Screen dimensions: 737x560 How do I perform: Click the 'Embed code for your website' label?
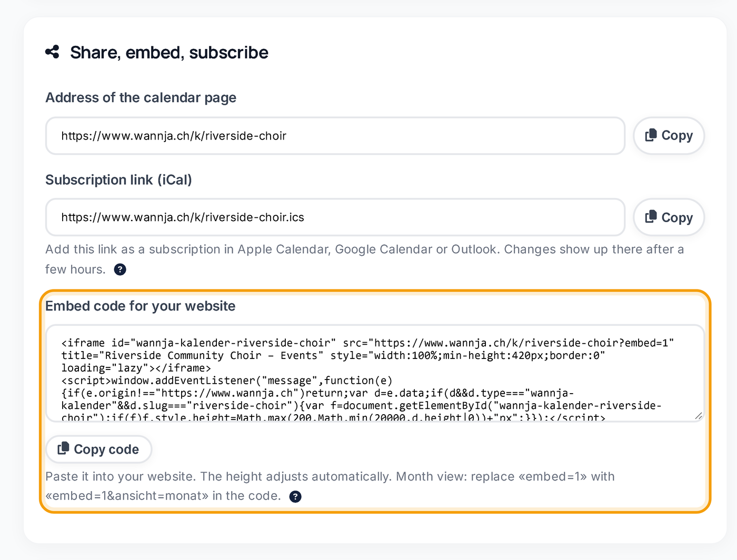pyautogui.click(x=140, y=306)
